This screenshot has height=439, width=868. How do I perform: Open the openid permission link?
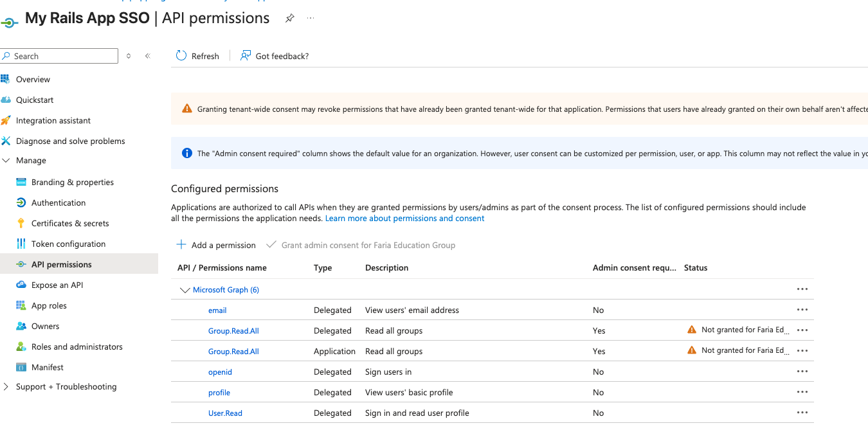[220, 372]
